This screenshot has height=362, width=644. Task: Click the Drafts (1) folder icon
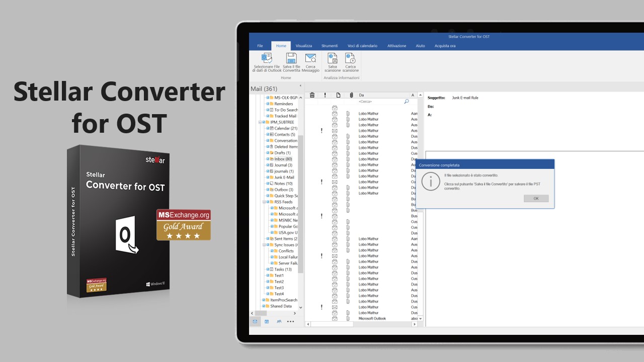point(272,153)
